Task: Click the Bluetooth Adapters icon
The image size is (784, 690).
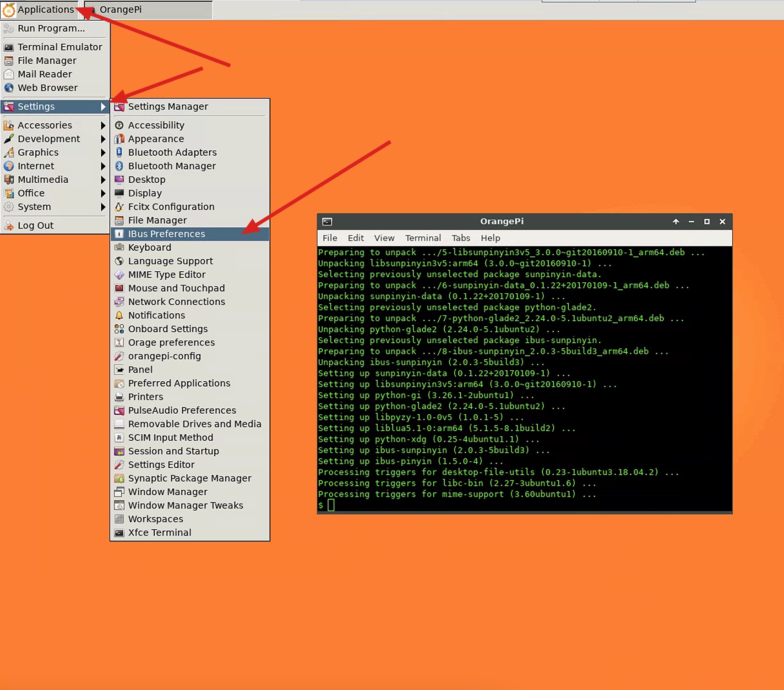Action: 119,153
